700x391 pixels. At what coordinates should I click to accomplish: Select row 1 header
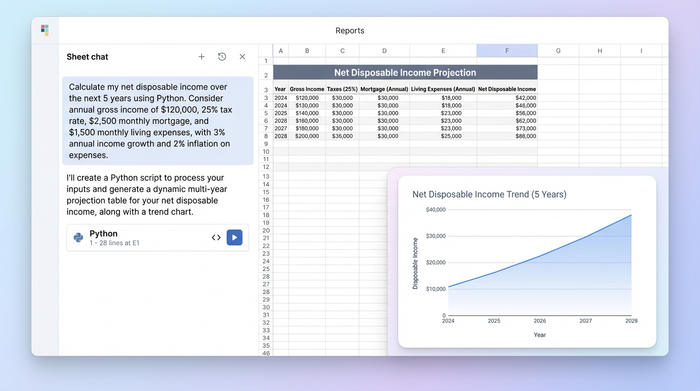coord(266,61)
